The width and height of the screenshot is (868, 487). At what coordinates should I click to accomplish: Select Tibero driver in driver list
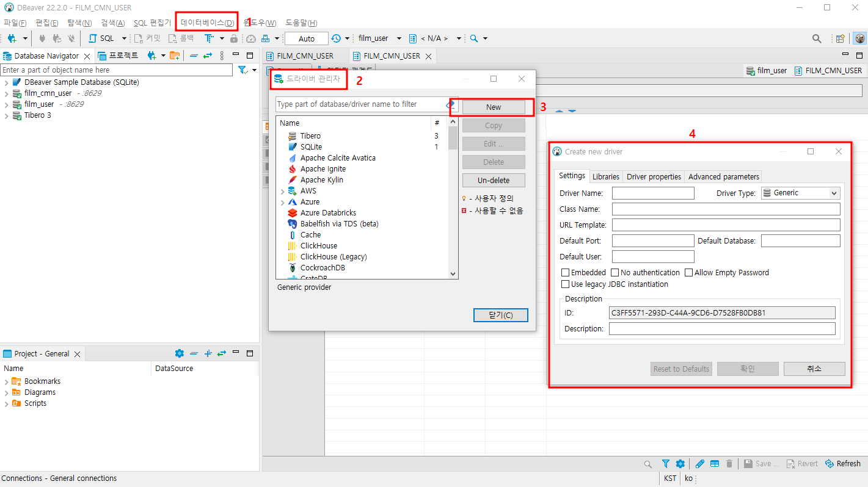(x=310, y=136)
